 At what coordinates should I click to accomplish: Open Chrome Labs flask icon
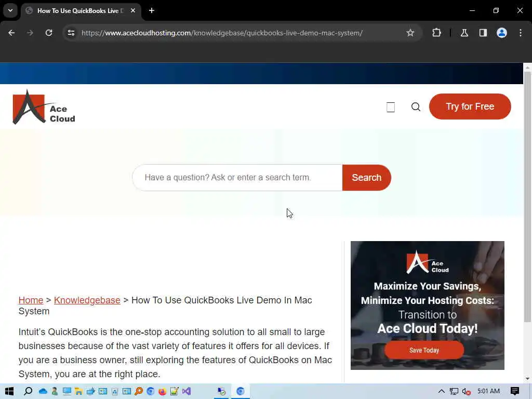pyautogui.click(x=464, y=33)
